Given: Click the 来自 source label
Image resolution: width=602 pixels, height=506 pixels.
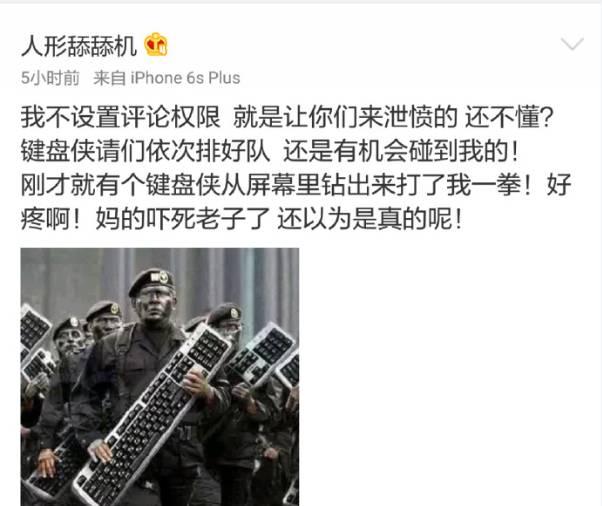Looking at the screenshot, I should coord(109,78).
